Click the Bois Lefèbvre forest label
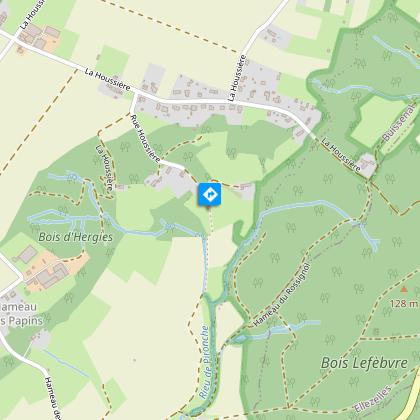Viewport: 420px width, 420px height. 364,363
